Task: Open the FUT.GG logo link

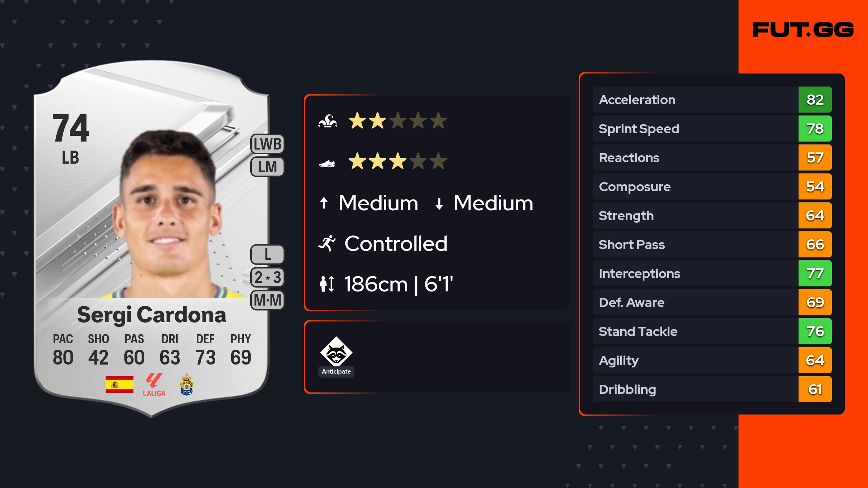Action: click(803, 30)
